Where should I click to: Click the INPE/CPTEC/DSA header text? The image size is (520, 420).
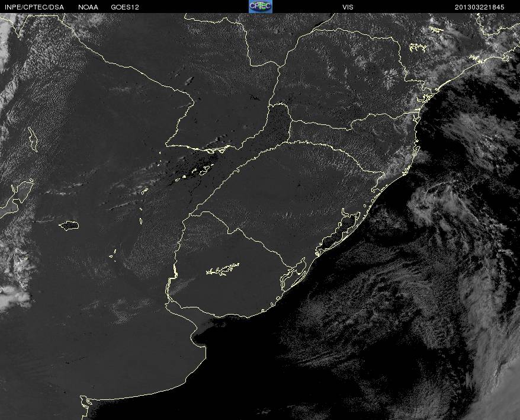(x=34, y=7)
